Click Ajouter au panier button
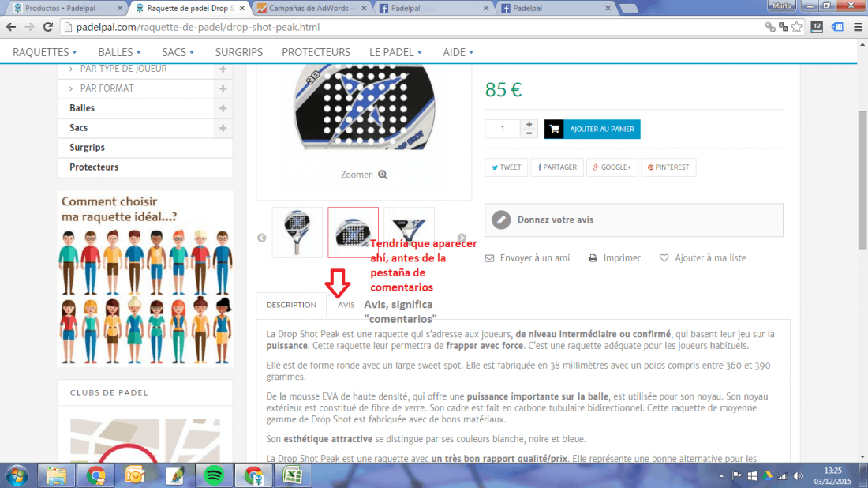Viewport: 868px width, 488px height. point(593,129)
